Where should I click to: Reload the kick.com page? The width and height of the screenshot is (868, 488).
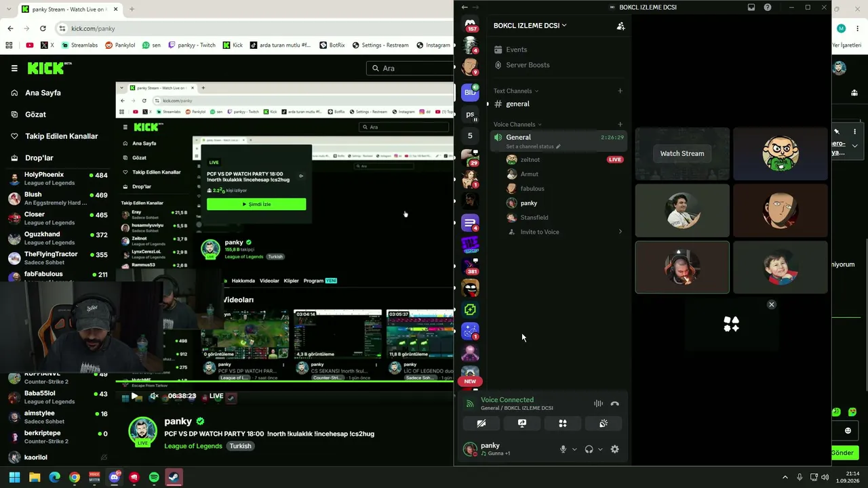[43, 28]
